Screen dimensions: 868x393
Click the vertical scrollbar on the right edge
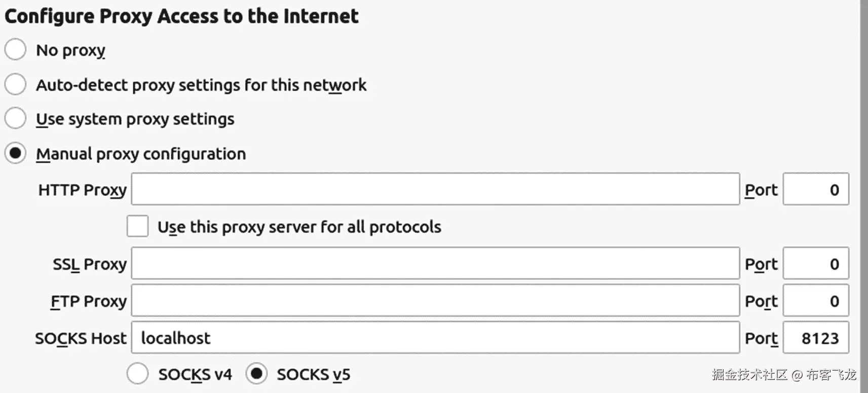pos(864,196)
